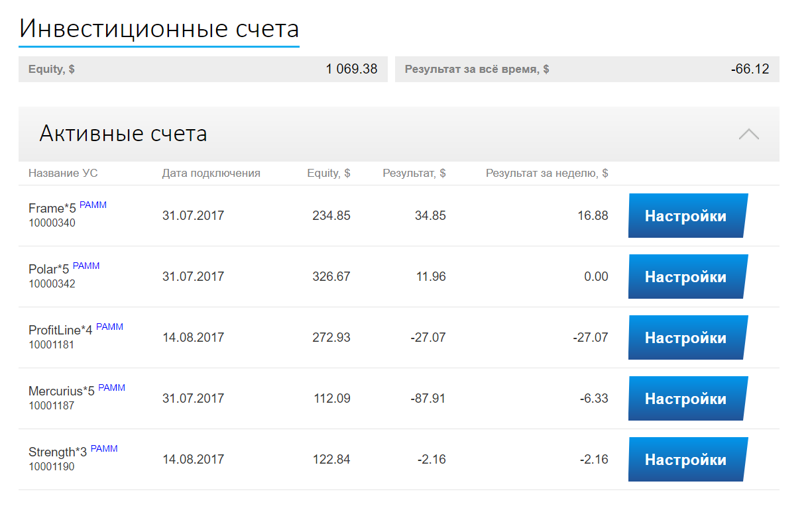Image resolution: width=812 pixels, height=512 pixels.
Task: Open Настройки for Frame*5 account
Action: pyautogui.click(x=686, y=216)
